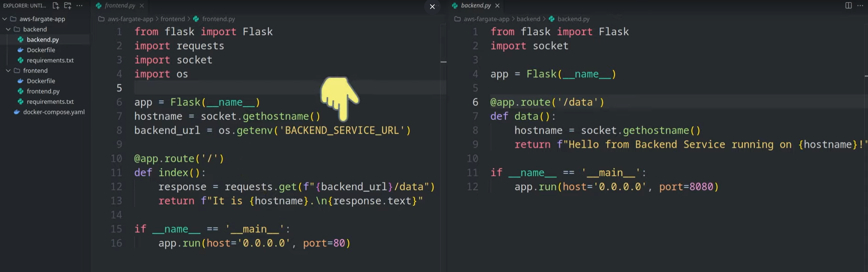Viewport: 868px width, 272px height.
Task: Open Explorer more actions ellipsis
Action: [79, 5]
